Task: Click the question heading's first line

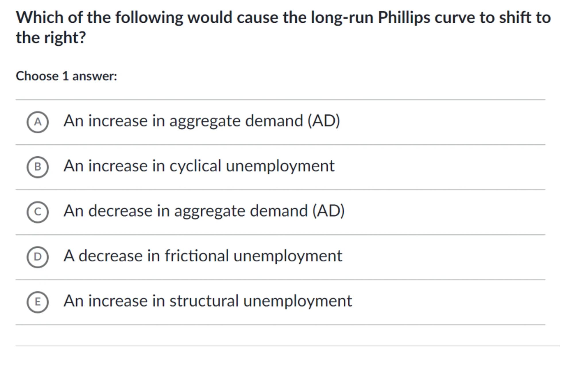Action: click(x=283, y=18)
